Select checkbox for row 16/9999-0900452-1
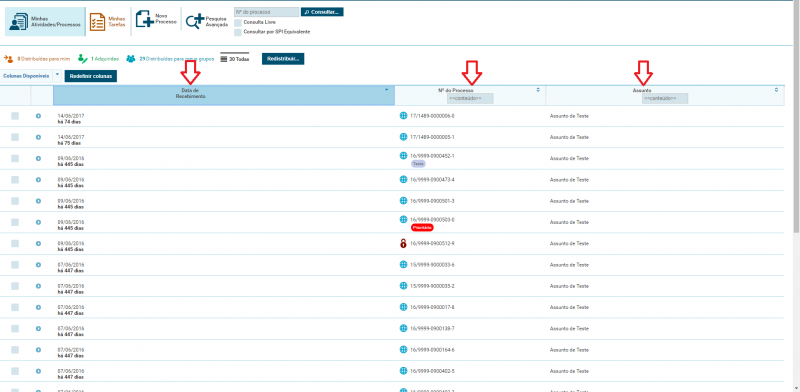This screenshot has width=800, height=392. click(15, 159)
